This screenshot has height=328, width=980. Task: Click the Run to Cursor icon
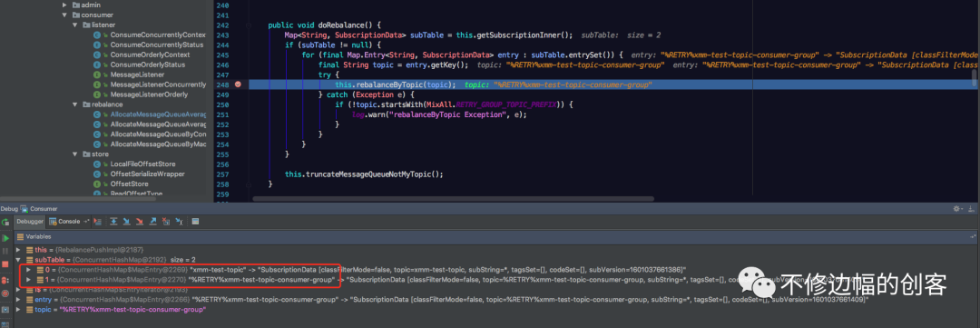coord(180,222)
